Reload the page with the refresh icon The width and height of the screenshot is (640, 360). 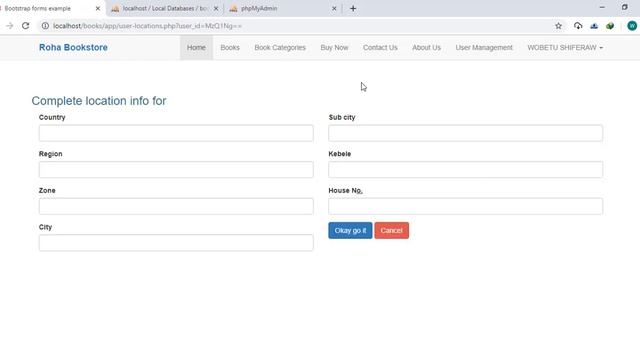click(x=25, y=26)
